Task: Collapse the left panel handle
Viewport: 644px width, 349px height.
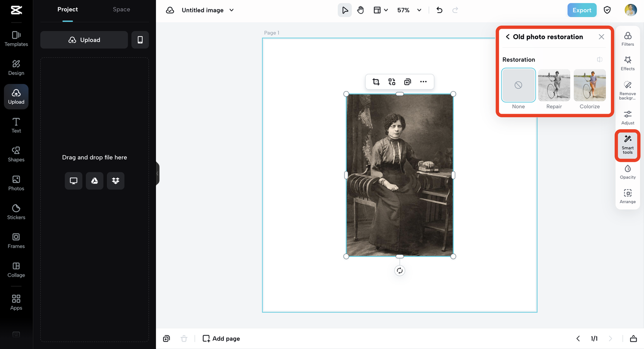Action: coord(157,173)
